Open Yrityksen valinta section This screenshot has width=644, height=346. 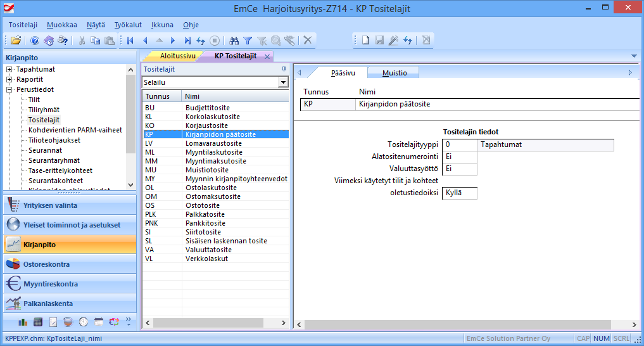click(70, 205)
